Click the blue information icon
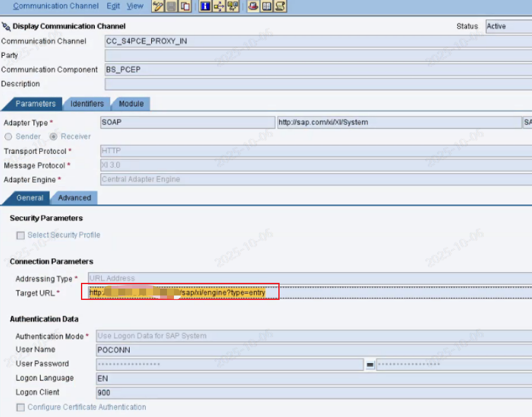This screenshot has width=532, height=417. tap(205, 6)
